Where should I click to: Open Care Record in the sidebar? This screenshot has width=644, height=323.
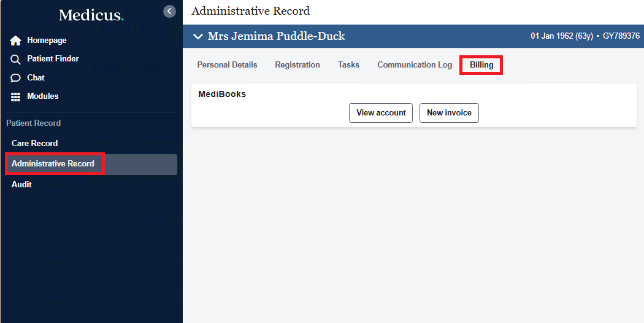(34, 143)
